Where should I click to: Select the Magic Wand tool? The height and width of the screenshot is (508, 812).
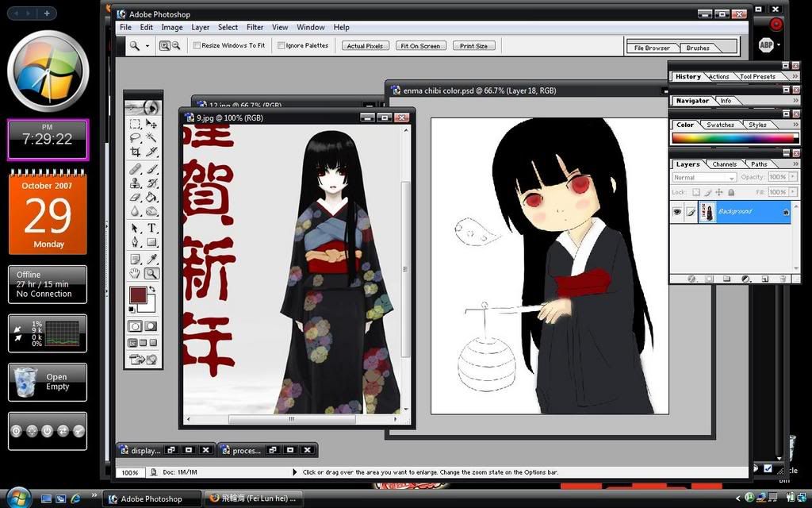pos(151,137)
